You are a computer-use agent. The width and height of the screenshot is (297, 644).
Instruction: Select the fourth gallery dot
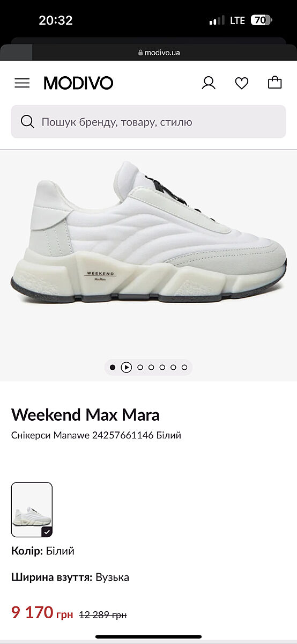pyautogui.click(x=151, y=368)
